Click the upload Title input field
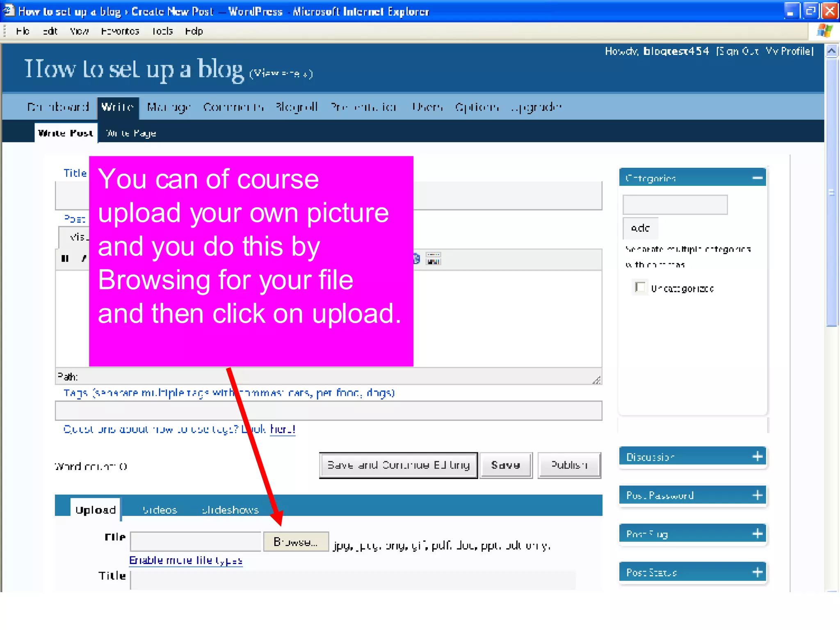840x630 pixels. click(353, 580)
